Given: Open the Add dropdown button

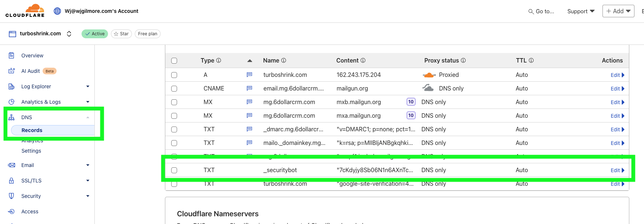Looking at the screenshot, I should point(618,11).
